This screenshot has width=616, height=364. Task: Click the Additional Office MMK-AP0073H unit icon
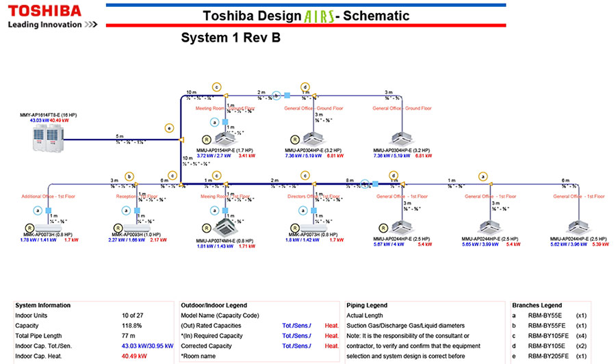coord(48,226)
